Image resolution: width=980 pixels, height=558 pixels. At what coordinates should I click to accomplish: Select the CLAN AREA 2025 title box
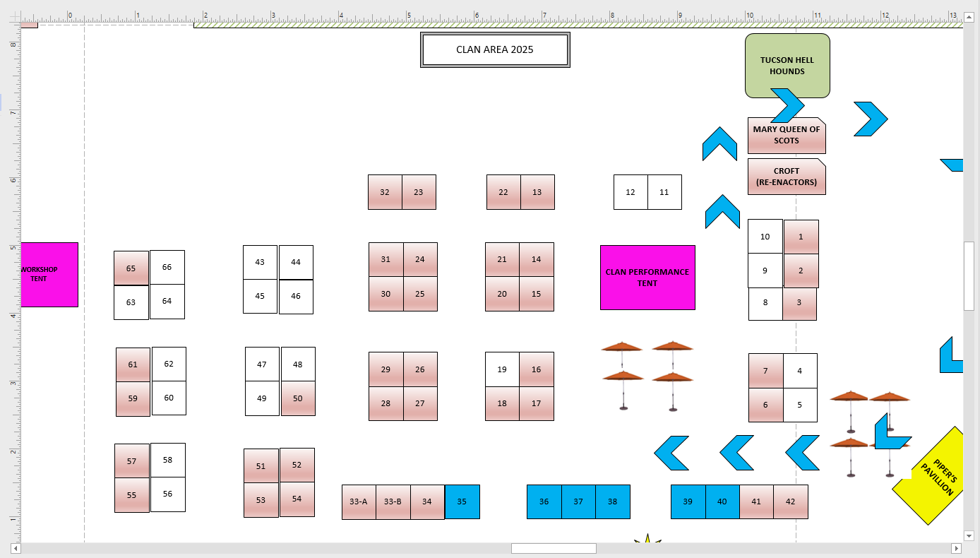pos(495,49)
